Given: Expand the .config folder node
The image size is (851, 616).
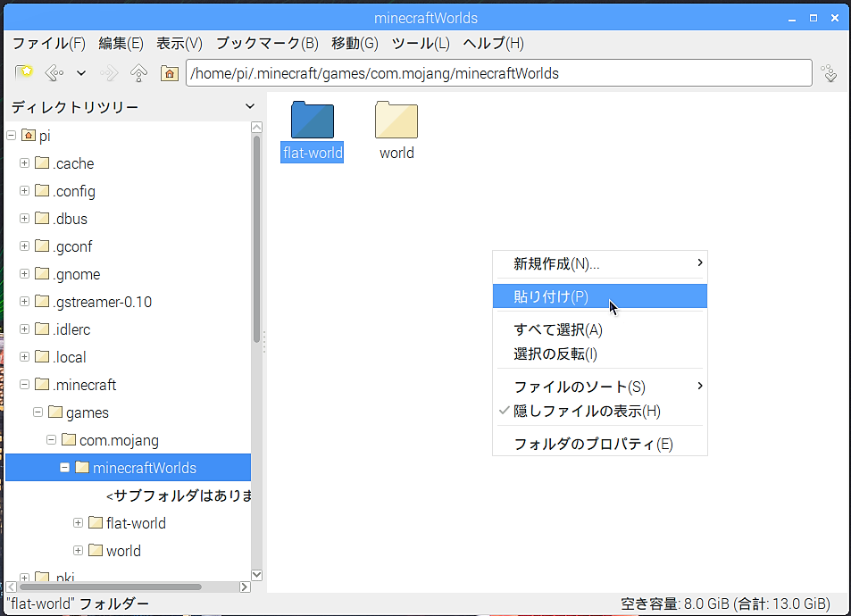Looking at the screenshot, I should point(24,190).
